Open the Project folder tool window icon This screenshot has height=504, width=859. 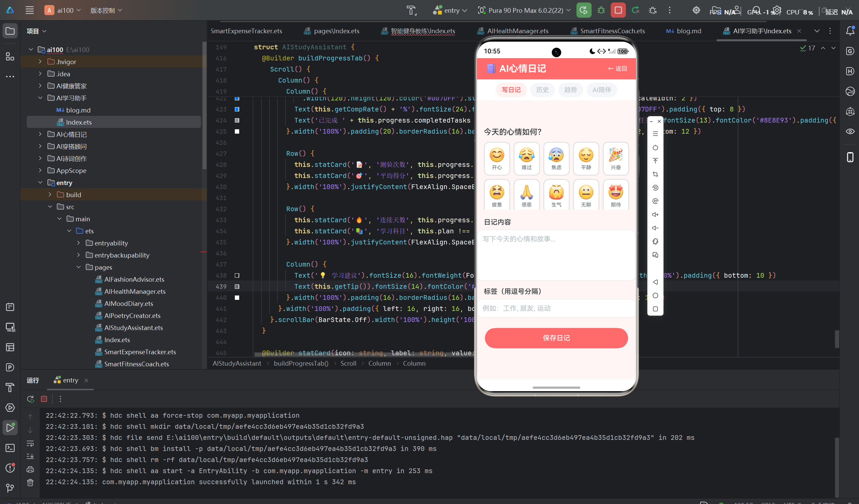click(x=10, y=31)
